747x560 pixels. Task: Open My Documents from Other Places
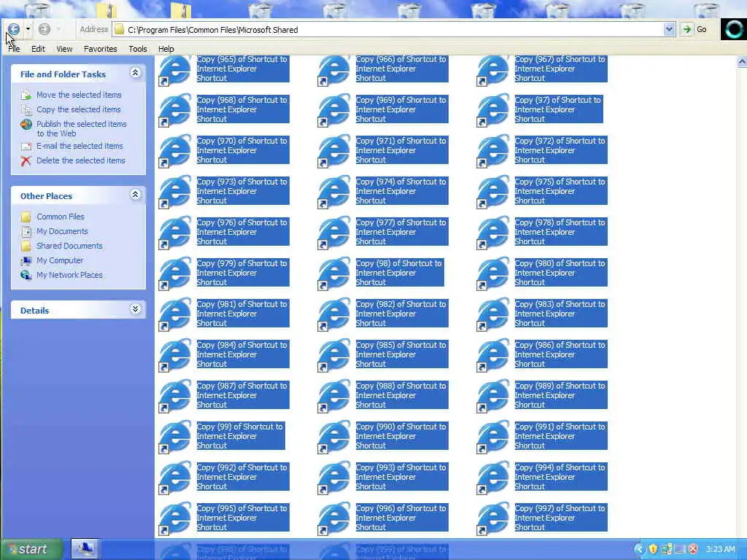coord(63,231)
